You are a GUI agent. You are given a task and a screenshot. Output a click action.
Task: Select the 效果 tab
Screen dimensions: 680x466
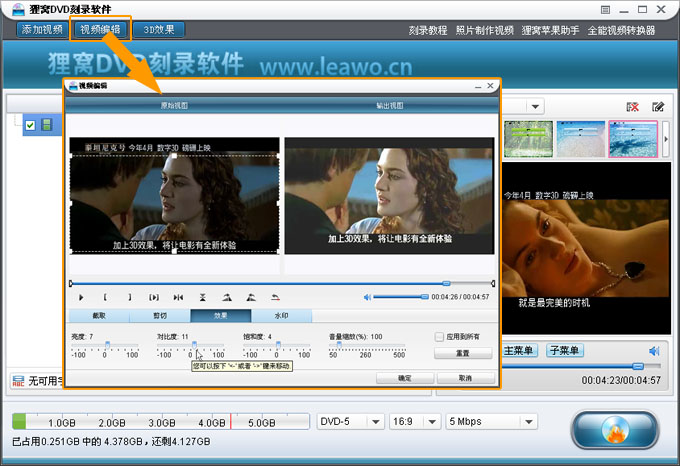220,316
